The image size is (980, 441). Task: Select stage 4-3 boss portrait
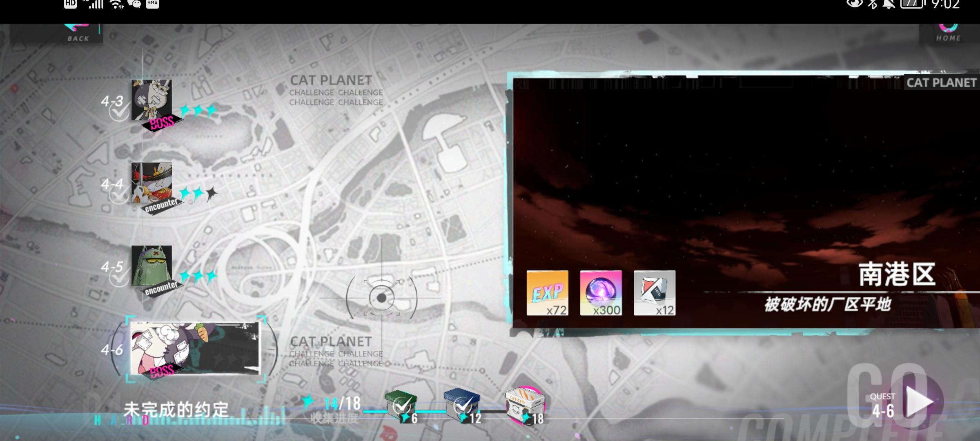tap(151, 100)
